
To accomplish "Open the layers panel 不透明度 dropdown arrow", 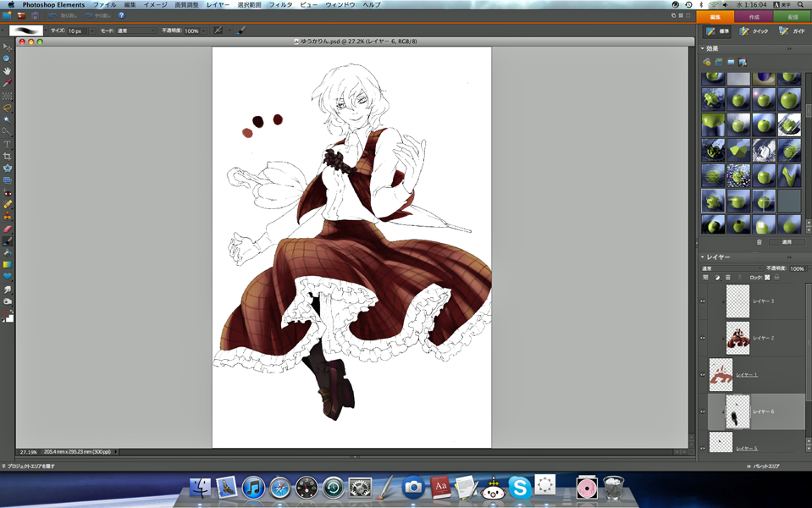I will (809, 268).
